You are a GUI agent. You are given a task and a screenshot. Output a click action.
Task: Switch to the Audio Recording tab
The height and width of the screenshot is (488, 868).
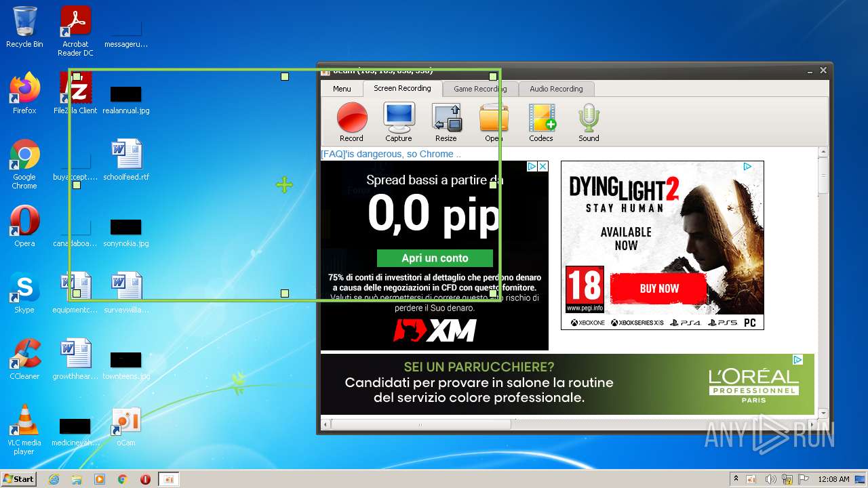click(556, 89)
